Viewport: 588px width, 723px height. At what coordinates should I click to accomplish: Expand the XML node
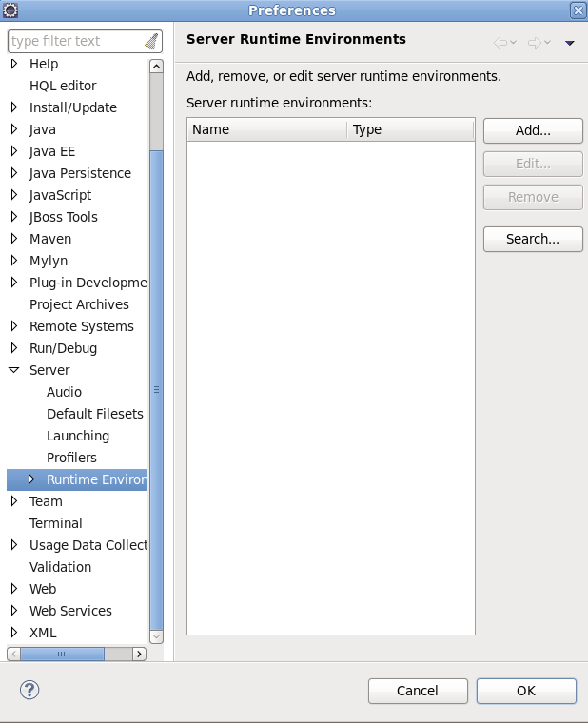(x=14, y=633)
